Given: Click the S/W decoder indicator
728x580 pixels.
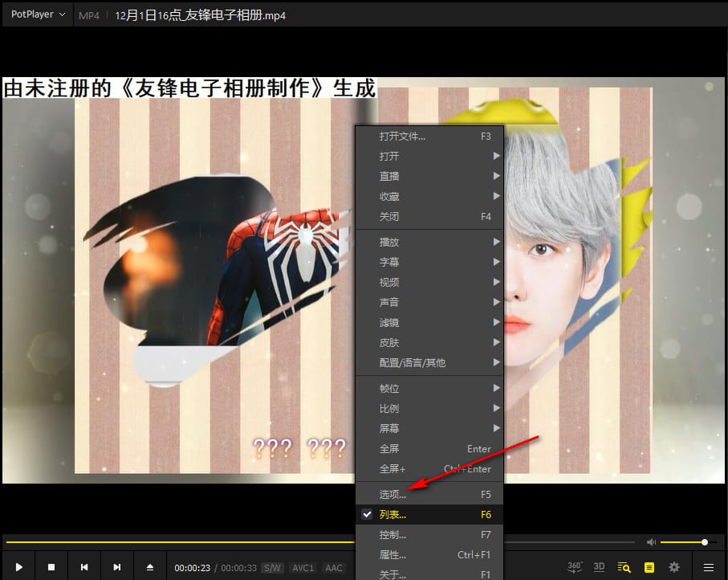Looking at the screenshot, I should tap(272, 568).
